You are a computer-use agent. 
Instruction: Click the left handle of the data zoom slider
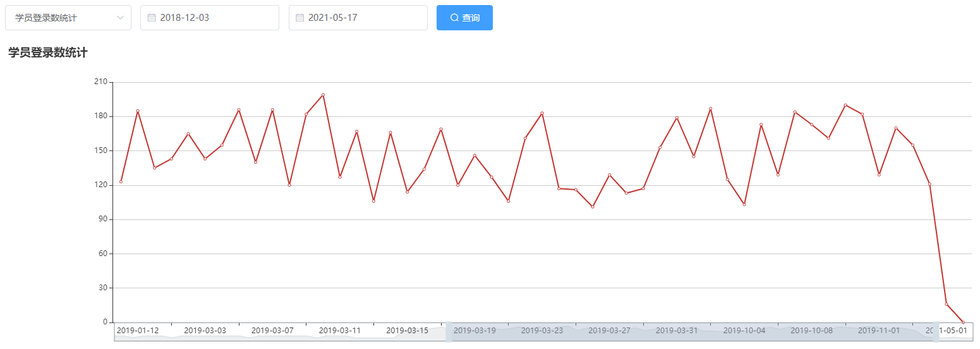[449, 331]
